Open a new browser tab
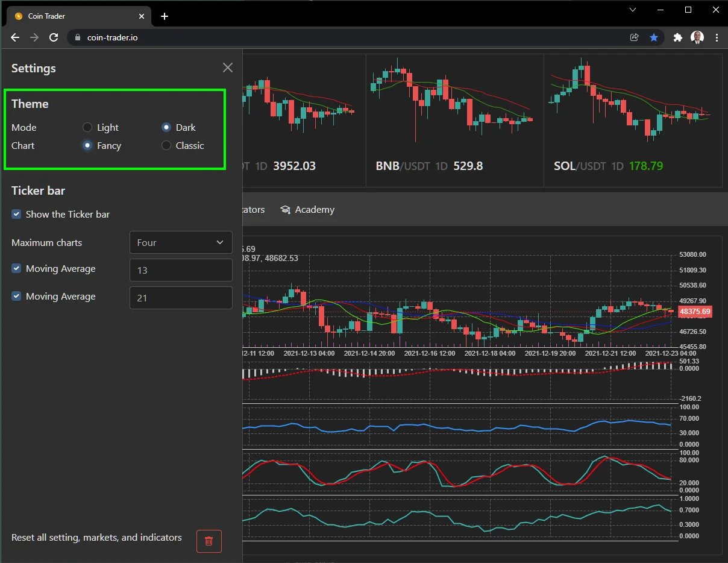 click(x=164, y=16)
